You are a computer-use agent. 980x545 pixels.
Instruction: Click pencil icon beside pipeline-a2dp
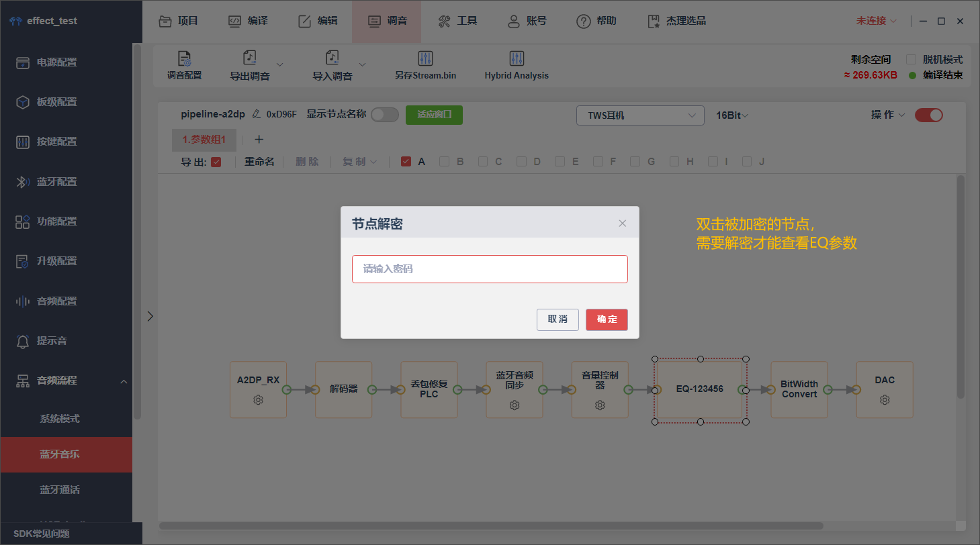coord(256,114)
